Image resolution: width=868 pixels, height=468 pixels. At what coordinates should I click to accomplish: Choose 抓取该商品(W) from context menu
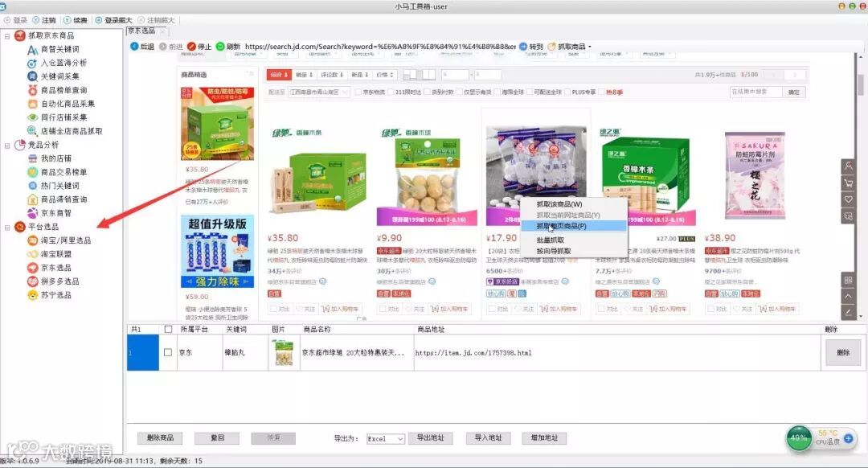574,203
